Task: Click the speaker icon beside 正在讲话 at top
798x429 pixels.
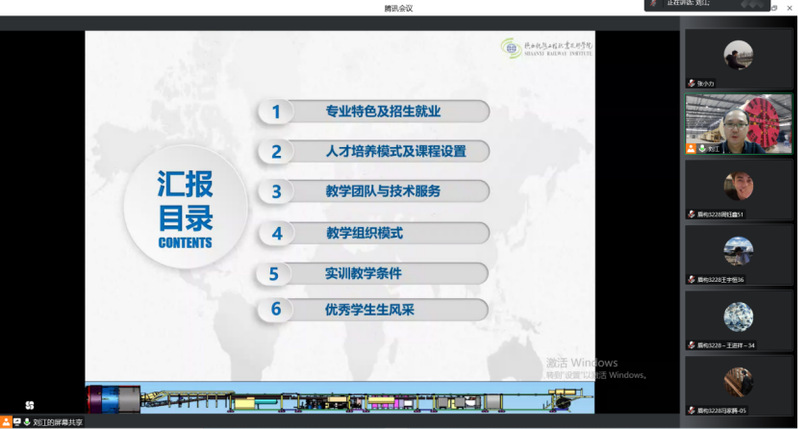Action: point(654,4)
